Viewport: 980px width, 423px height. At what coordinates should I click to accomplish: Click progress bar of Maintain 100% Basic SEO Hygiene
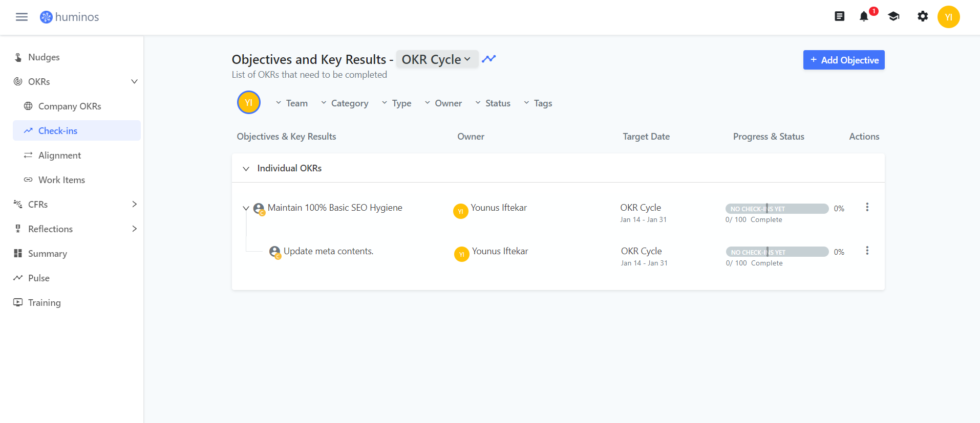click(777, 209)
